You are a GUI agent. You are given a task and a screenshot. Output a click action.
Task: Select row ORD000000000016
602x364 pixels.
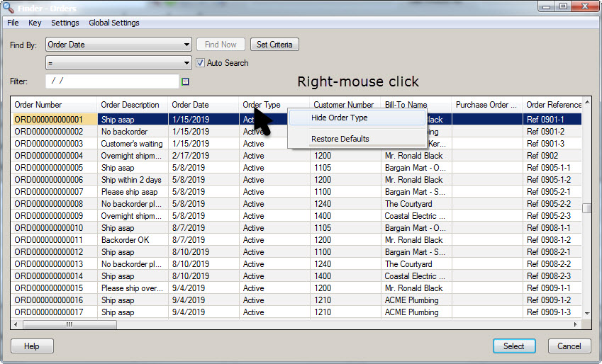point(296,300)
